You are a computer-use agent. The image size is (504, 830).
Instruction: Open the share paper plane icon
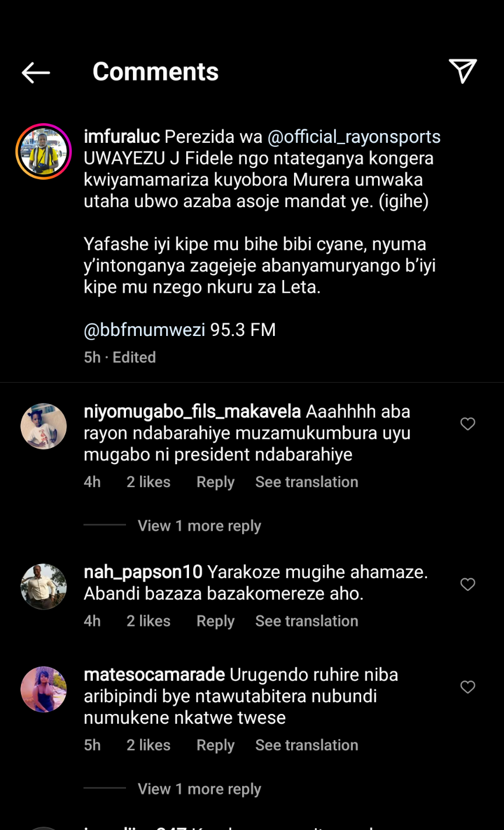pos(463,71)
